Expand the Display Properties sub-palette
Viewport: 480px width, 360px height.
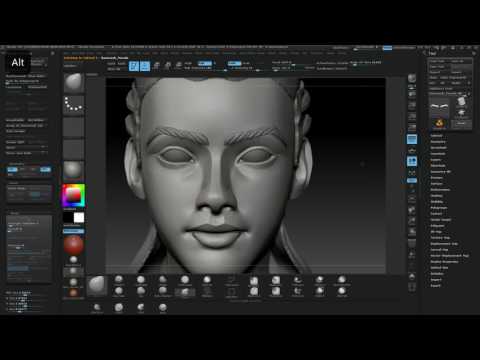[444, 262]
